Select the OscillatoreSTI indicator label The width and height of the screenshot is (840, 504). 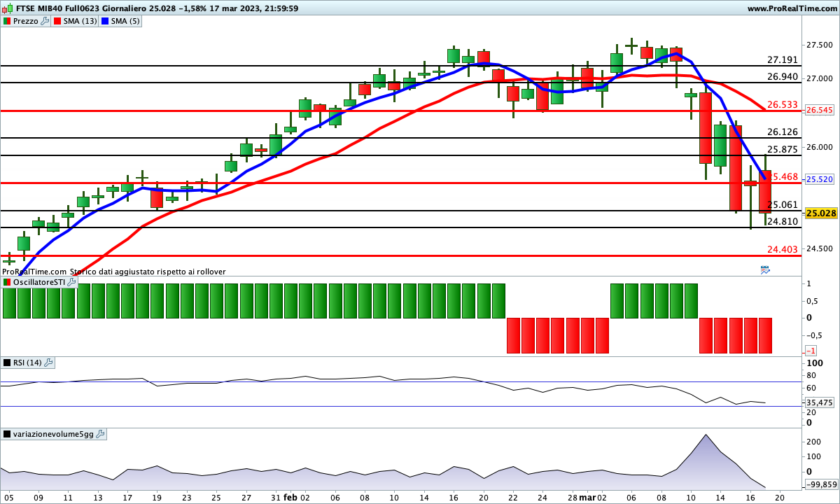[x=39, y=281]
